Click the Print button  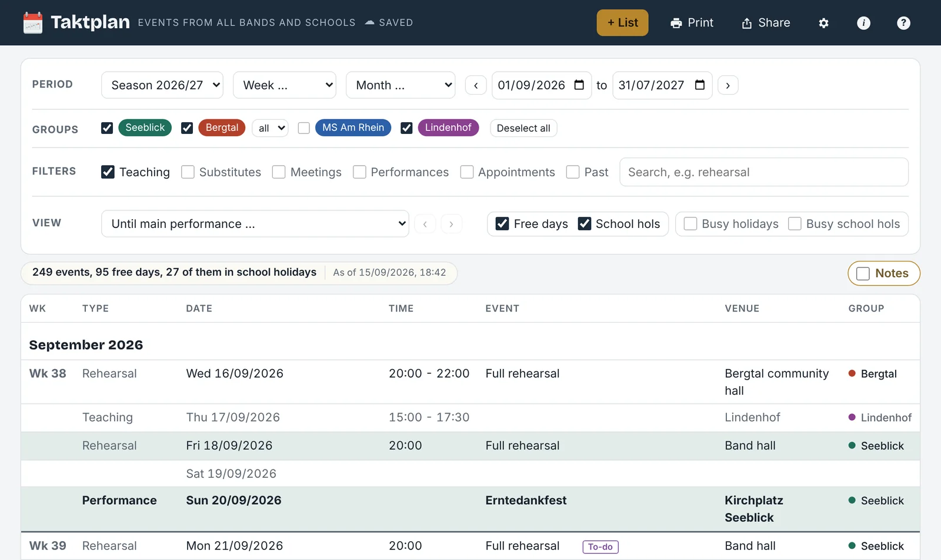(x=692, y=23)
